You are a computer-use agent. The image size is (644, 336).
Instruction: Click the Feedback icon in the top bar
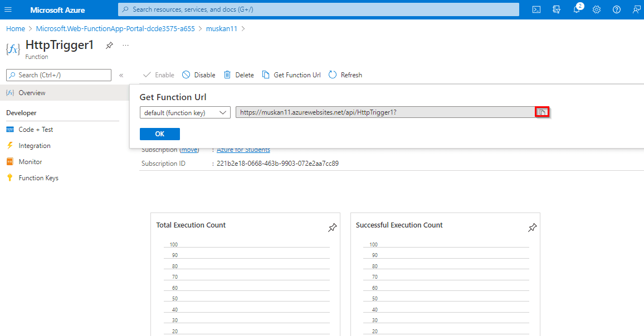pyautogui.click(x=636, y=9)
